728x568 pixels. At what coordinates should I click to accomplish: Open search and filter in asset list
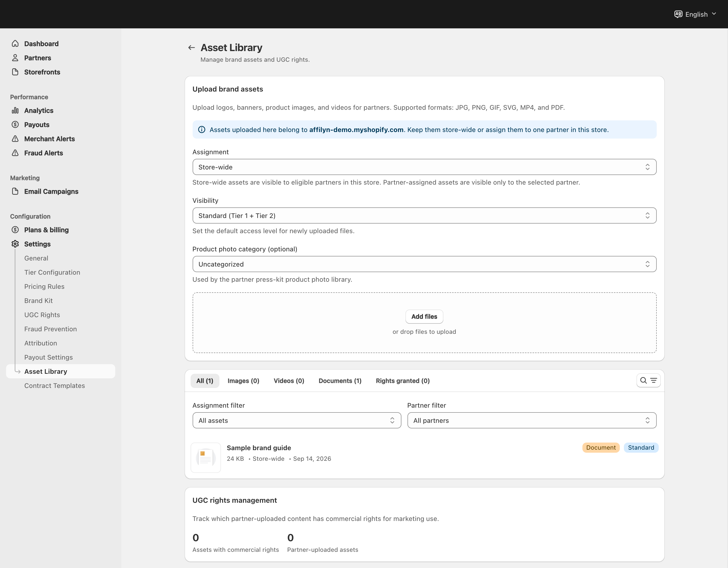click(648, 381)
